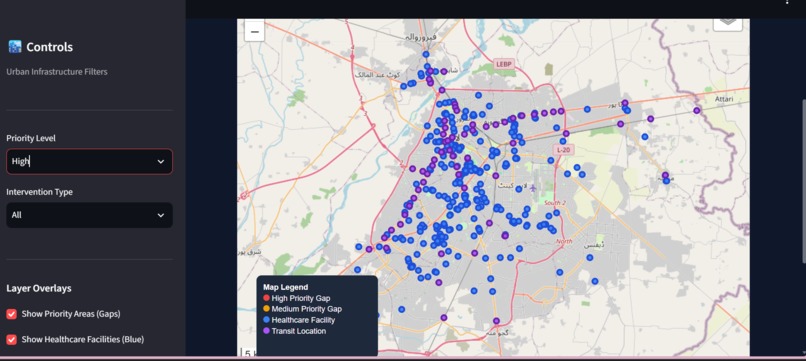Click the Controls panel header icon
This screenshot has width=806, height=361.
point(14,47)
